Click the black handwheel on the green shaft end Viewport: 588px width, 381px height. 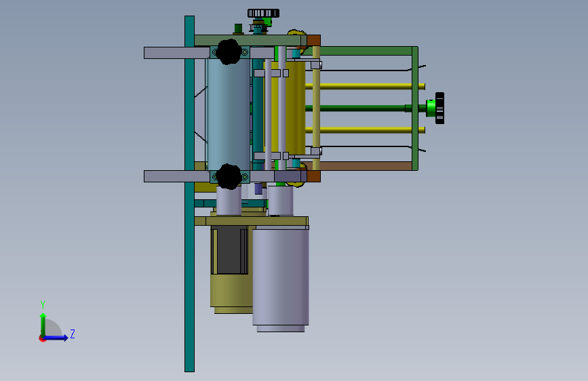[440, 108]
